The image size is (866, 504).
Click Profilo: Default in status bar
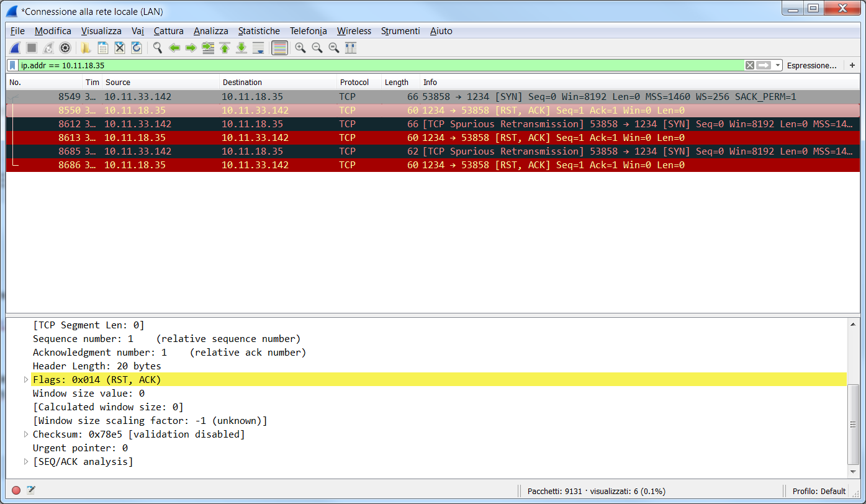point(819,491)
